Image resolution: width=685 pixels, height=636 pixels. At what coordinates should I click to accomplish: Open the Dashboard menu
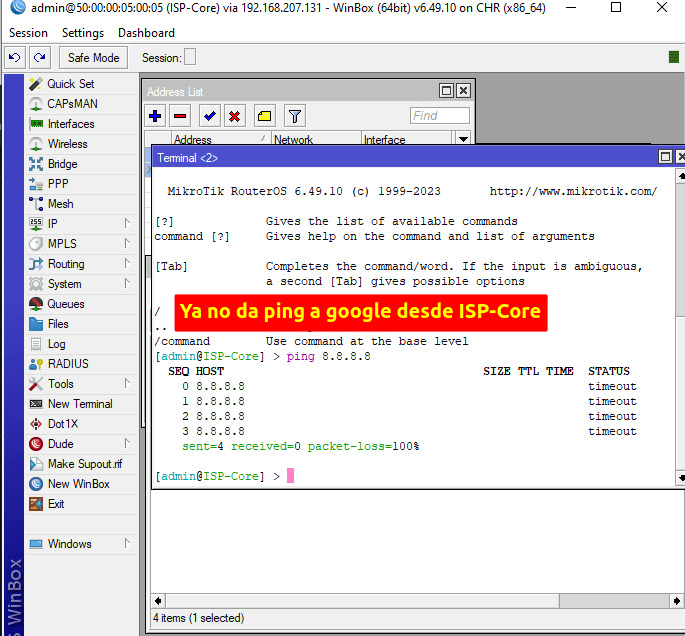point(146,33)
